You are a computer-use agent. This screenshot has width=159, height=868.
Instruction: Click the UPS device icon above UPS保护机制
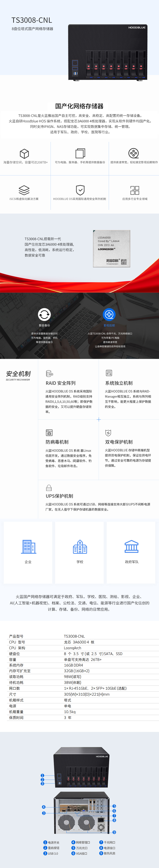(x=49, y=488)
